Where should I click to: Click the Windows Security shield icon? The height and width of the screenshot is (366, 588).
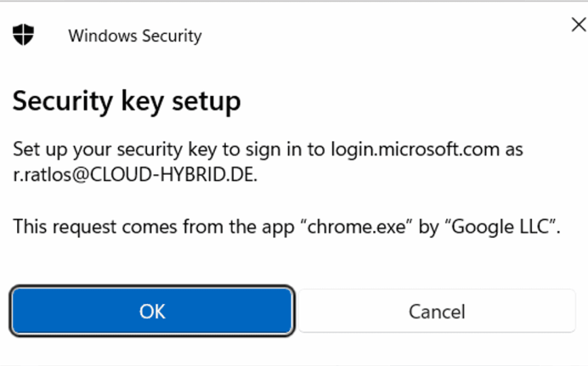[x=24, y=34]
